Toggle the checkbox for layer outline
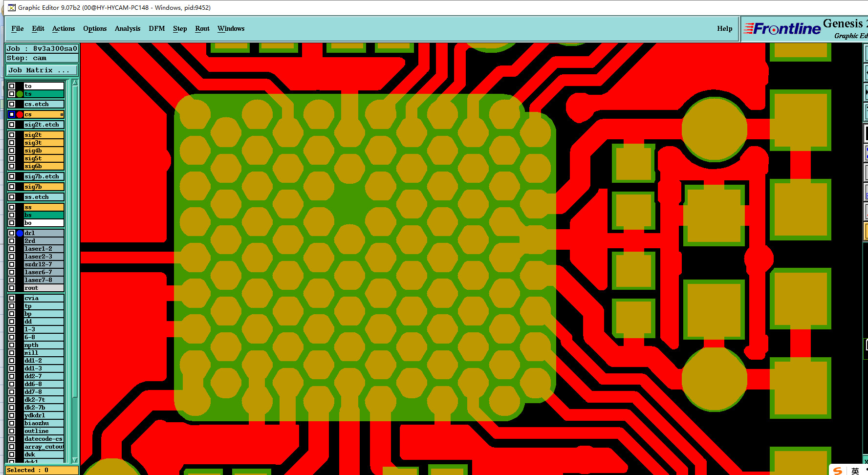This screenshot has width=868, height=475. 12,431
